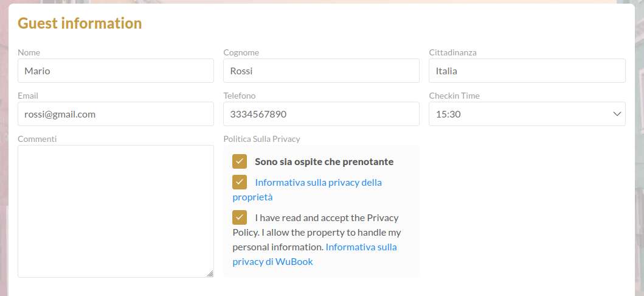The image size is (644, 296).
Task: Click the Politica Sulla Privacy label
Action: pos(261,139)
